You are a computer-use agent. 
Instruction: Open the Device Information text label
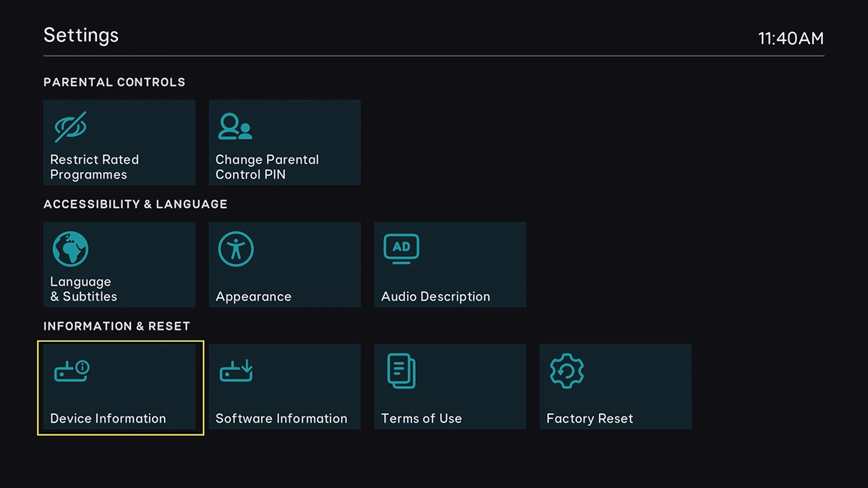108,419
